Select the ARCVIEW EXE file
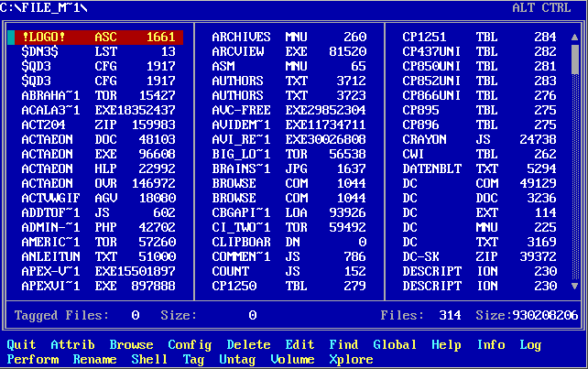Image resolution: width=588 pixels, height=369 pixels. (x=289, y=53)
